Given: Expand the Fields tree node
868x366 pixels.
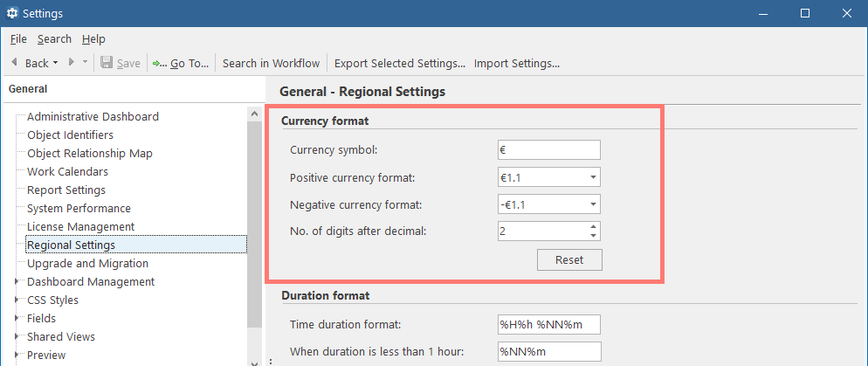Looking at the screenshot, I should point(17,319).
